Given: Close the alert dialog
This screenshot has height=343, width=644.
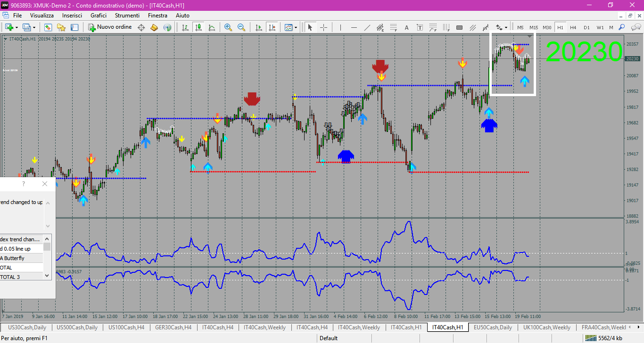Looking at the screenshot, I should point(45,184).
